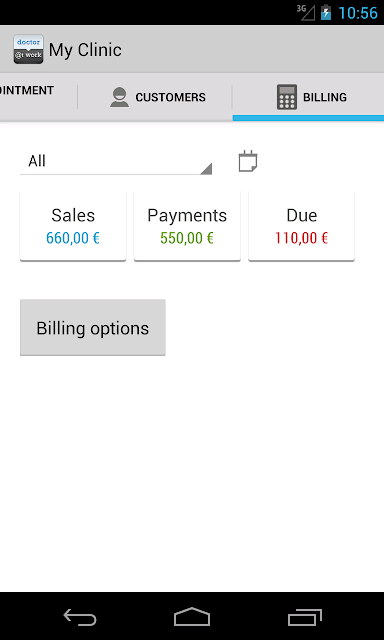Tap the 10:56 clock in status bar
384x640 pixels.
[358, 13]
